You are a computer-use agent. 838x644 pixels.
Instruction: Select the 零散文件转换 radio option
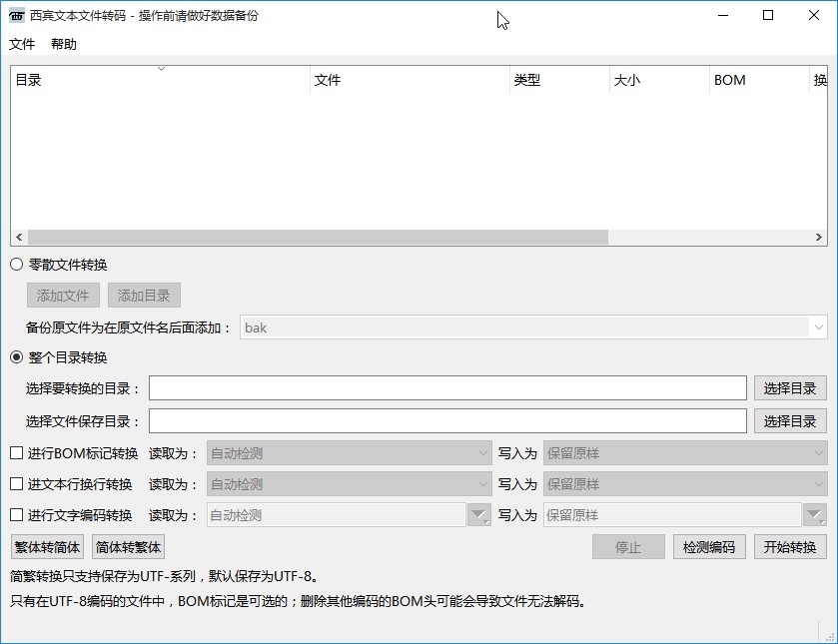pyautogui.click(x=16, y=265)
